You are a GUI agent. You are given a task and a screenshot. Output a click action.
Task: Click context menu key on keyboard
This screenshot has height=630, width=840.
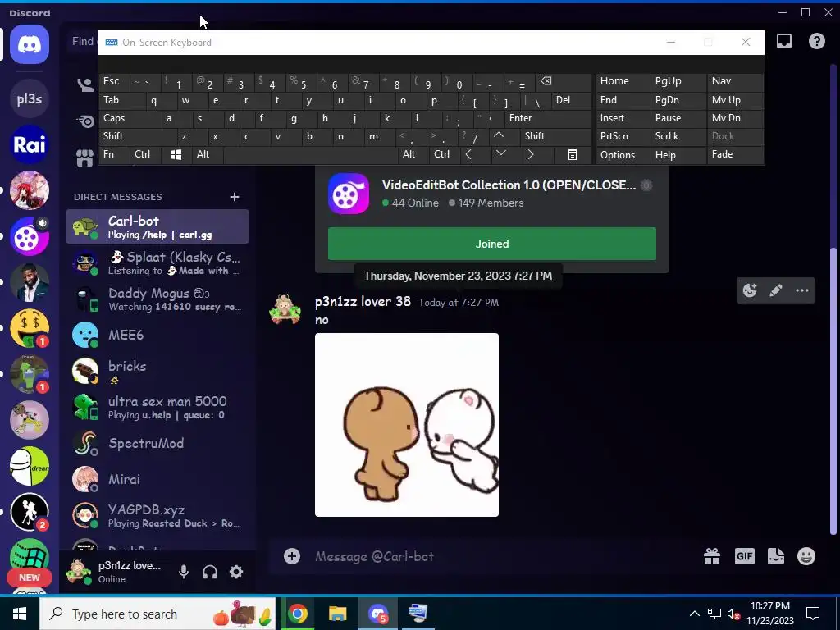click(x=572, y=154)
